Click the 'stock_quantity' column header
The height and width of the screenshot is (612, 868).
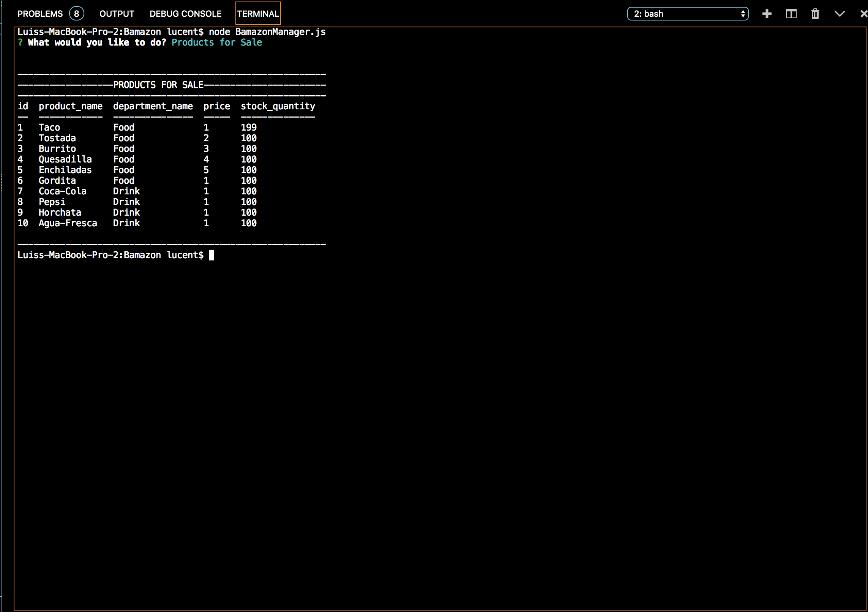278,106
